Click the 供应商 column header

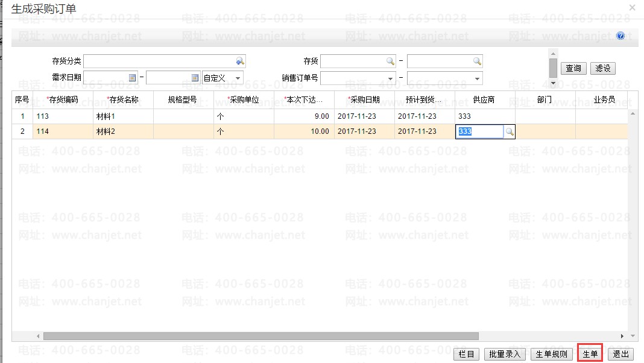click(x=485, y=99)
